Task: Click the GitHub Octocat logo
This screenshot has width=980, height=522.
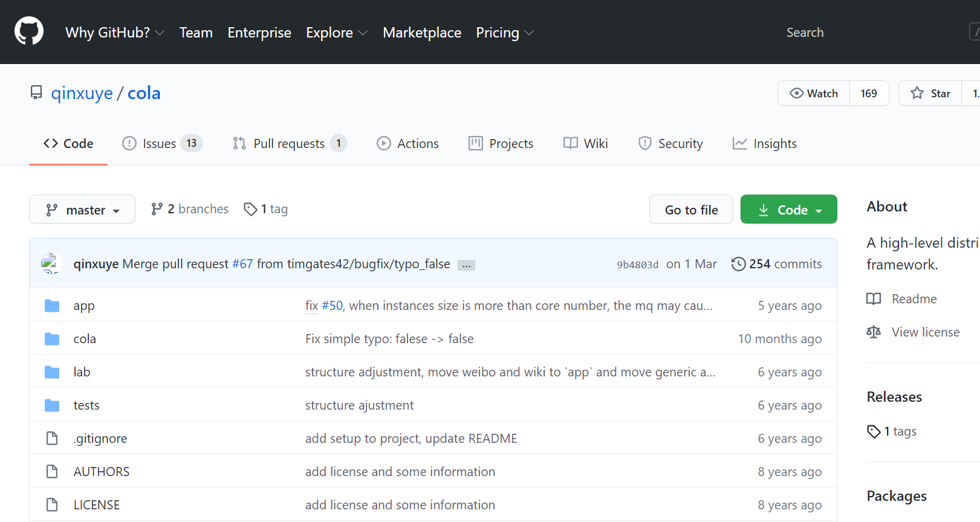Action: (x=29, y=31)
